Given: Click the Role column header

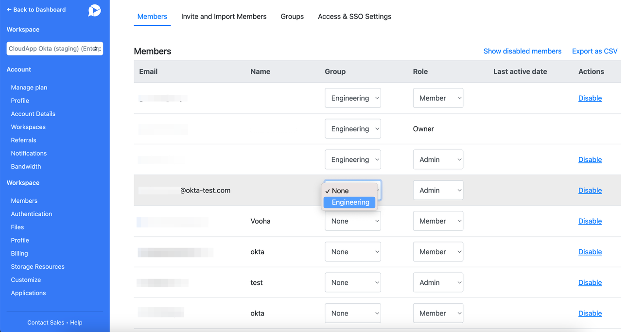Looking at the screenshot, I should pyautogui.click(x=420, y=71).
